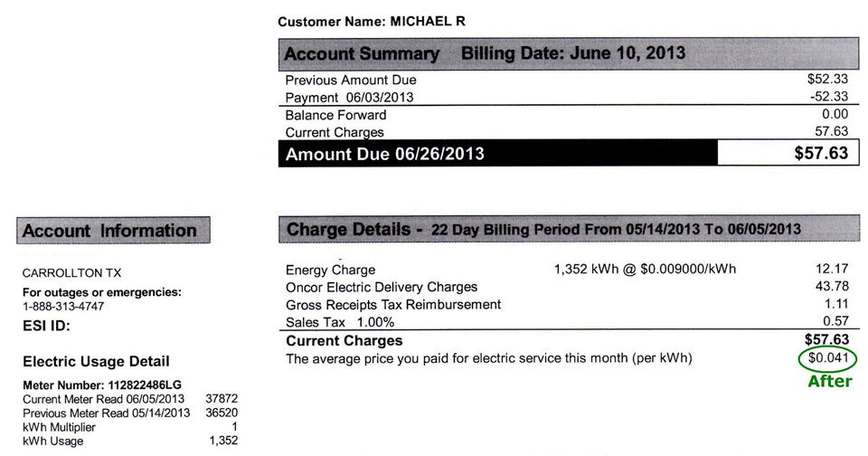Select the Customer Name MICHAEL R text
The image size is (868, 456).
[372, 22]
